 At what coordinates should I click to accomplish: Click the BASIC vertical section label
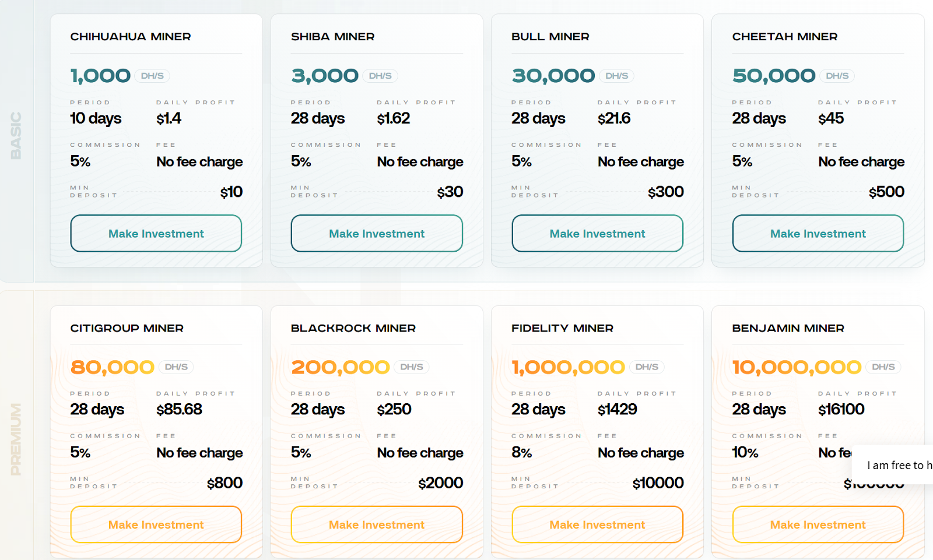[x=16, y=135]
